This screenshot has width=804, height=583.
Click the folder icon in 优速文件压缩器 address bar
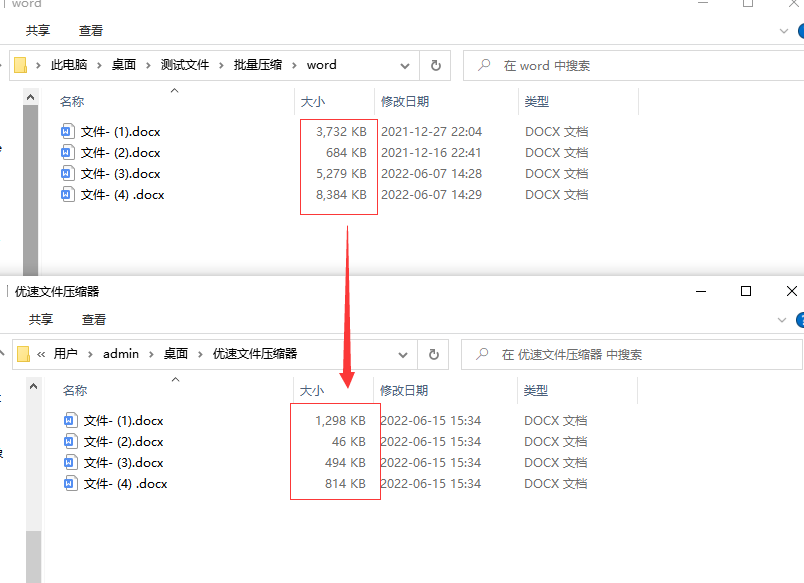pyautogui.click(x=24, y=354)
